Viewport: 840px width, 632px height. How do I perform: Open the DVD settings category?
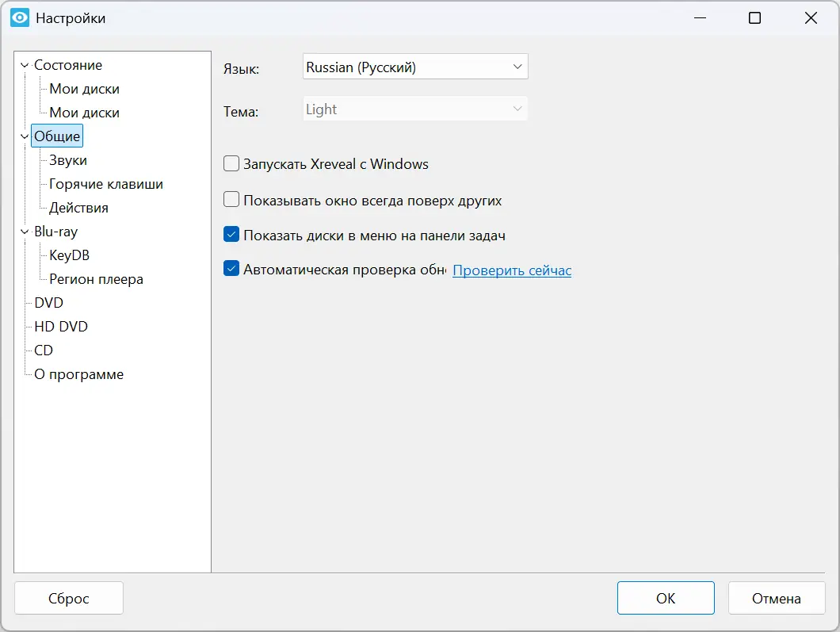(48, 303)
